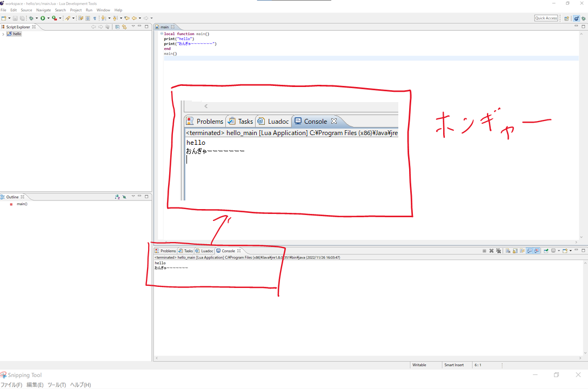Toggle Pin Console with green pin
The width and height of the screenshot is (588, 389).
(546, 251)
